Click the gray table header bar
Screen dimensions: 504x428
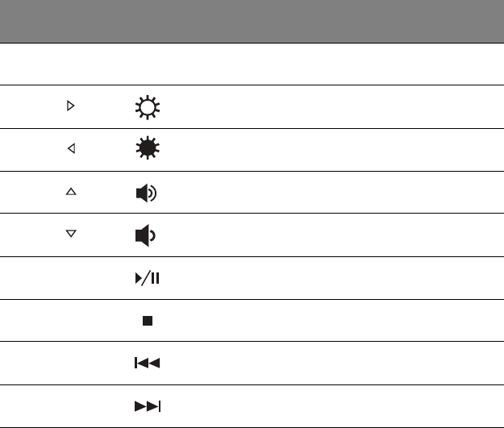tap(252, 22)
